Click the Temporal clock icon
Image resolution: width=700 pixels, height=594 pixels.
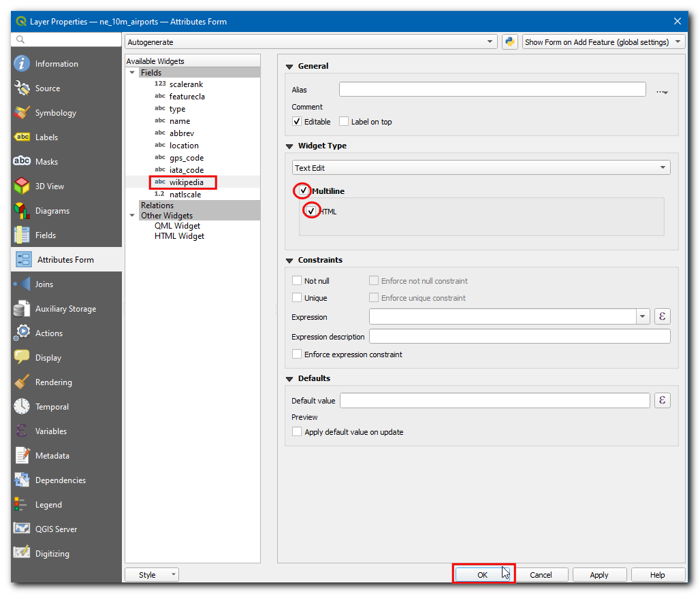point(22,407)
